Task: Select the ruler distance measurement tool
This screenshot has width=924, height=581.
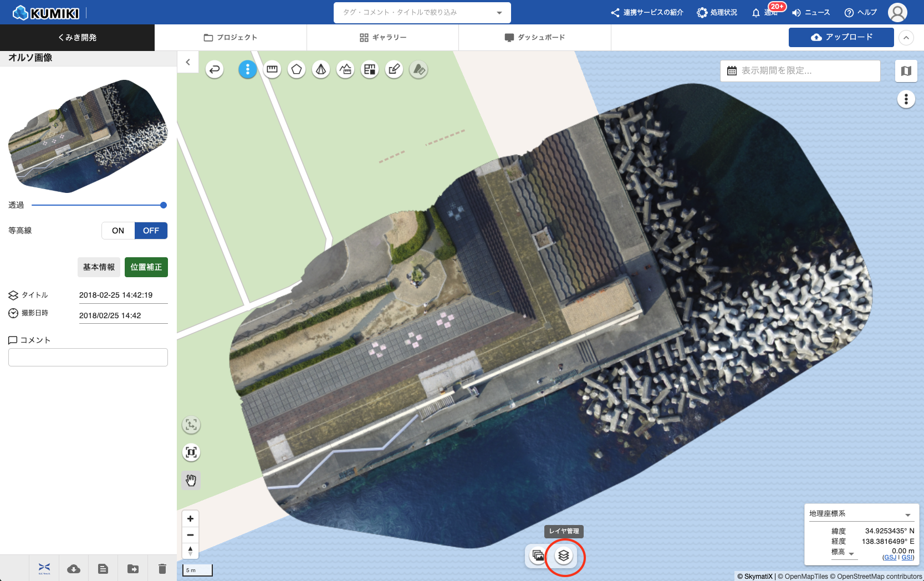Action: [x=272, y=69]
